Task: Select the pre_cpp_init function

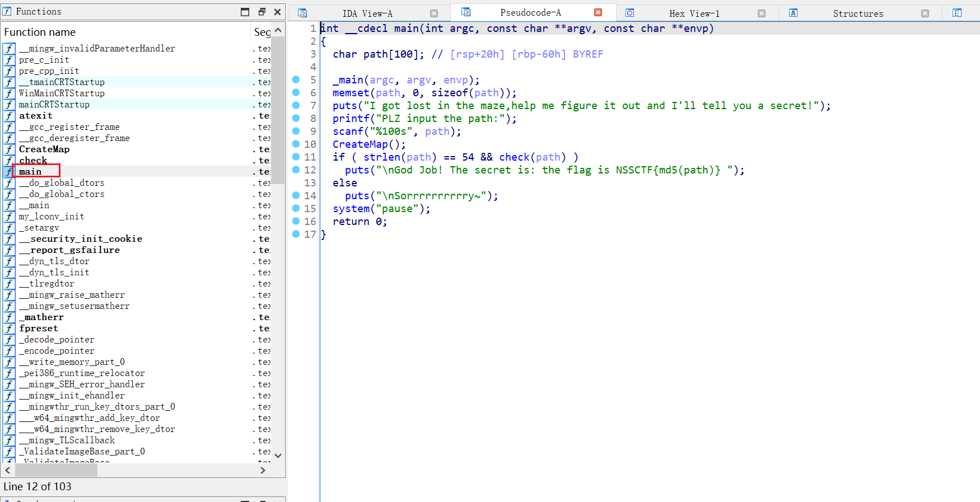Action: pos(49,71)
